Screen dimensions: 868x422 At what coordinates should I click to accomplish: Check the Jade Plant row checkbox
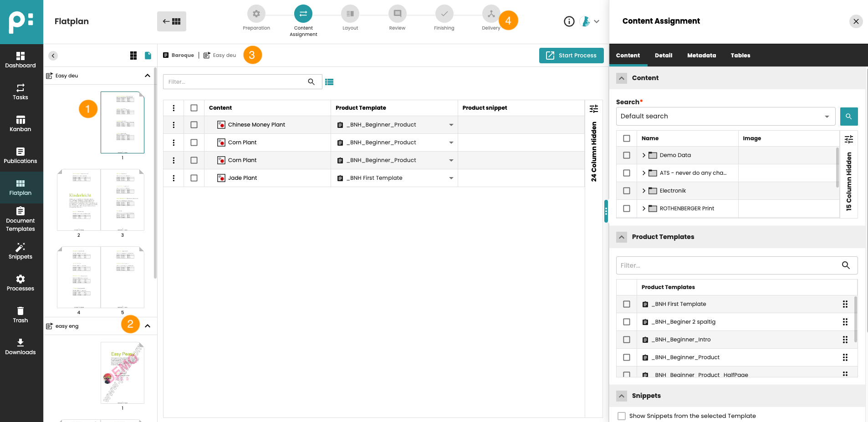pyautogui.click(x=194, y=178)
